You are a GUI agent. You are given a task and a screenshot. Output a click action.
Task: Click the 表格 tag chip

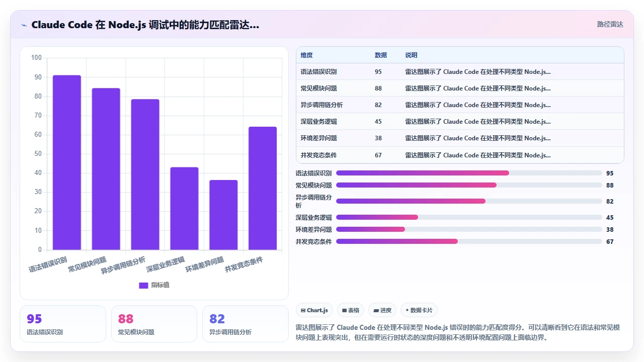(350, 310)
